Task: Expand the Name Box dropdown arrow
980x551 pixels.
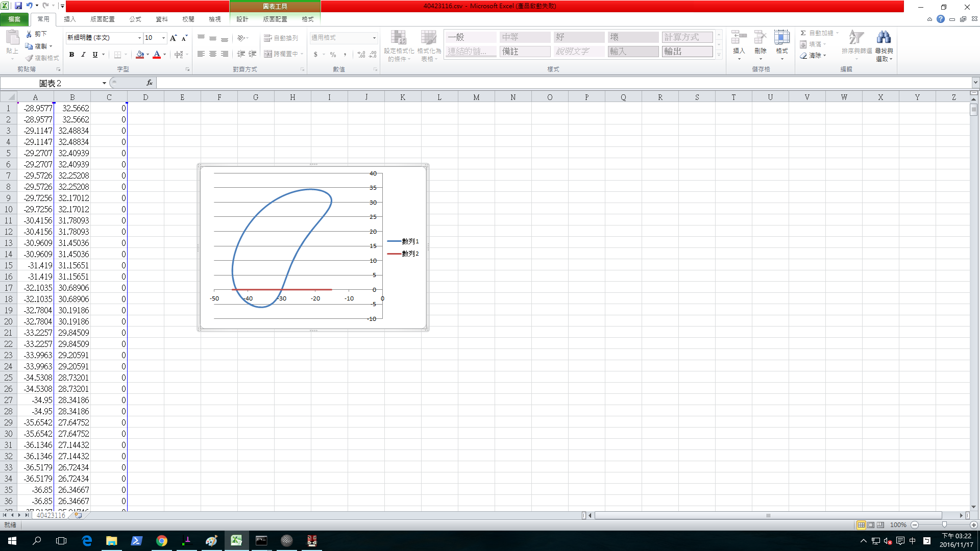Action: pos(104,83)
